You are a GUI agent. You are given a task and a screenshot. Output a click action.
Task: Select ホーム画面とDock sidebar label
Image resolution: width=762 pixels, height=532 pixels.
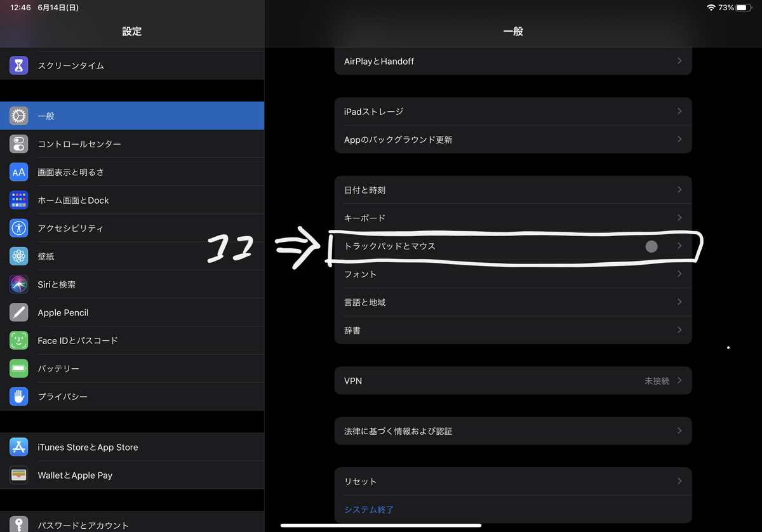tap(73, 200)
